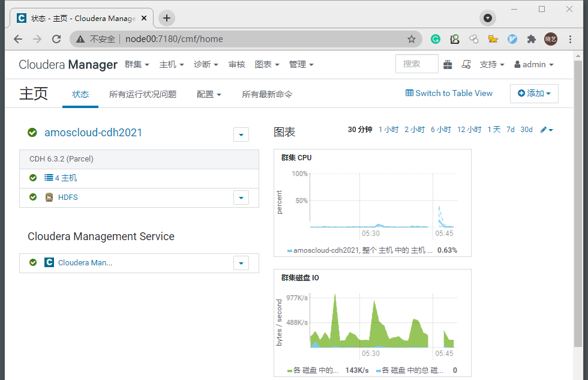This screenshot has height=380, width=588.
Task: Select the 30d time range
Action: pos(527,130)
